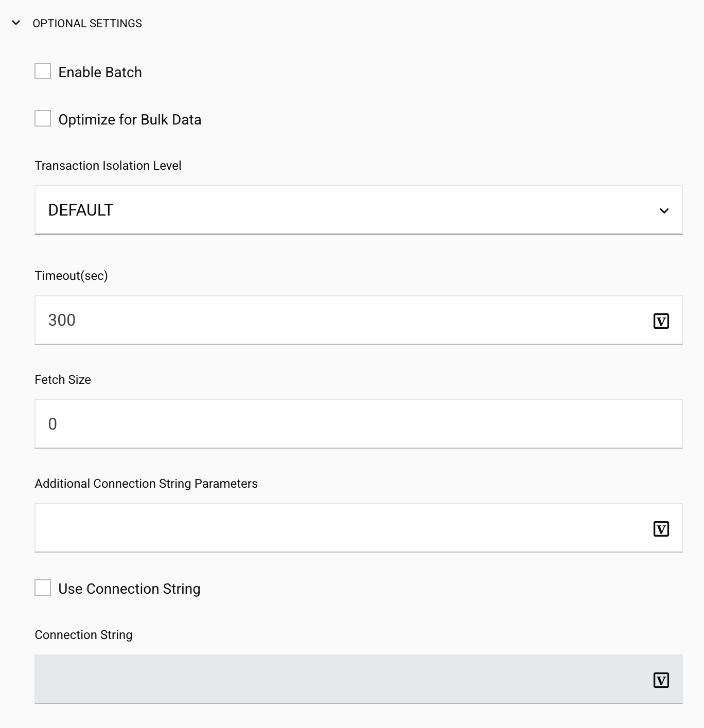Screen dimensions: 704x728
Task: Select the Timeout variable insertion icon
Action: 661,321
